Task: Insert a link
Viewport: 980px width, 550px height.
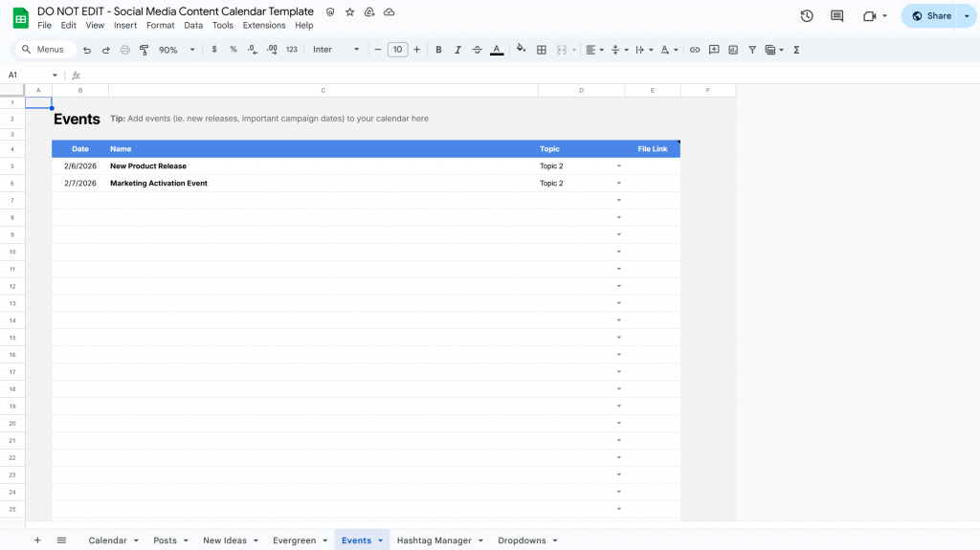Action: tap(695, 50)
